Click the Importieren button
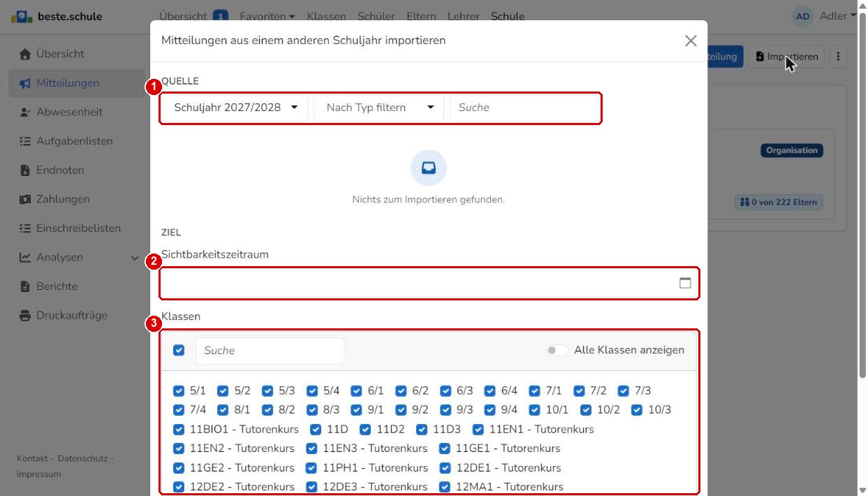 click(787, 57)
